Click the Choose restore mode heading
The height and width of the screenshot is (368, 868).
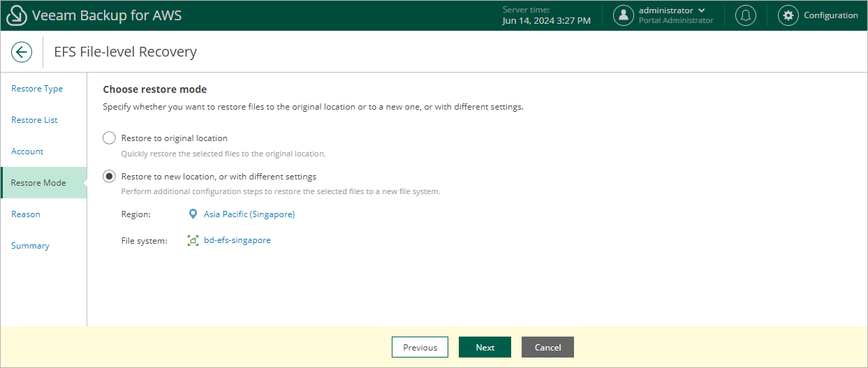(155, 89)
